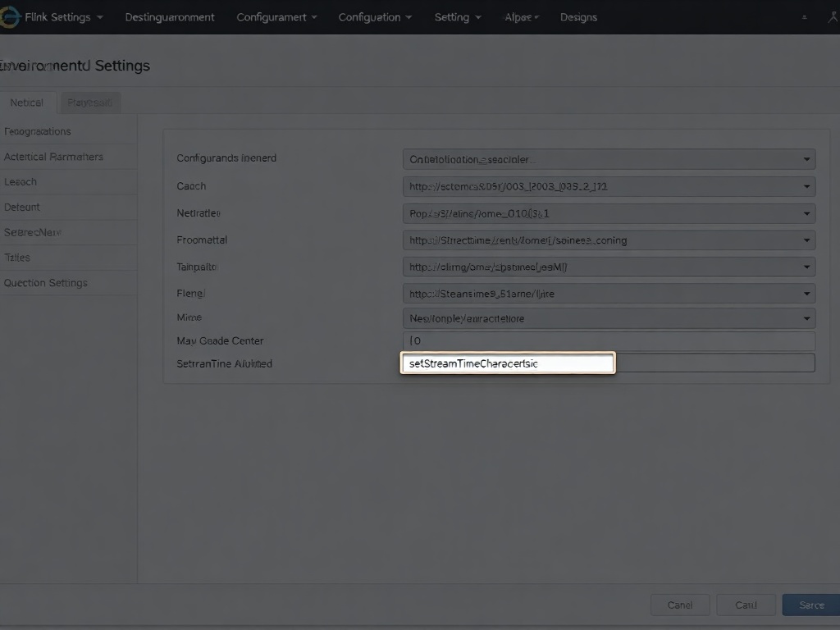Screen dimensions: 840x630
Task: Select Question Settings in the sidebar
Action: [x=69, y=282]
